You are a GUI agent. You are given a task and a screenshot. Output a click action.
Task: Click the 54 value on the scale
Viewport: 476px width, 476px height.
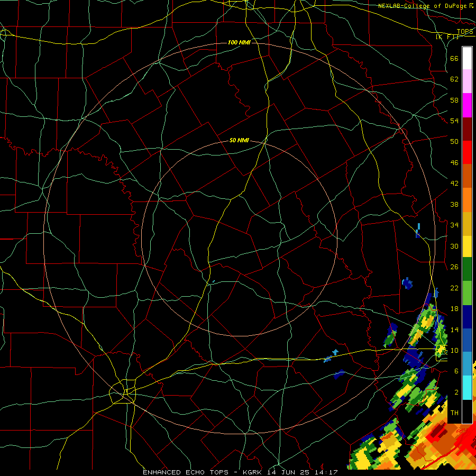pos(454,121)
